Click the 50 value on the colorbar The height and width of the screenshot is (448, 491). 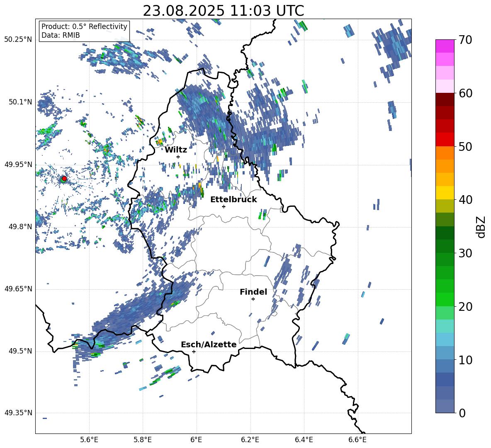465,146
